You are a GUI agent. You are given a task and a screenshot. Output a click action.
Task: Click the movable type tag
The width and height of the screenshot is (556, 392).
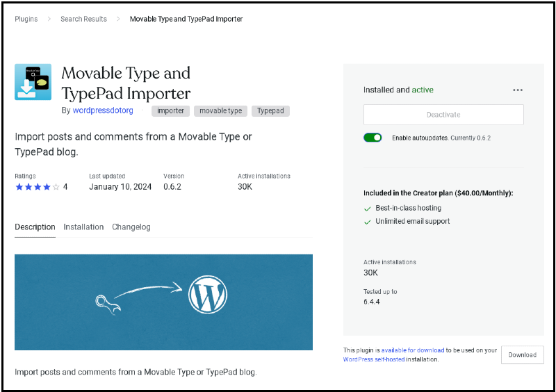220,111
